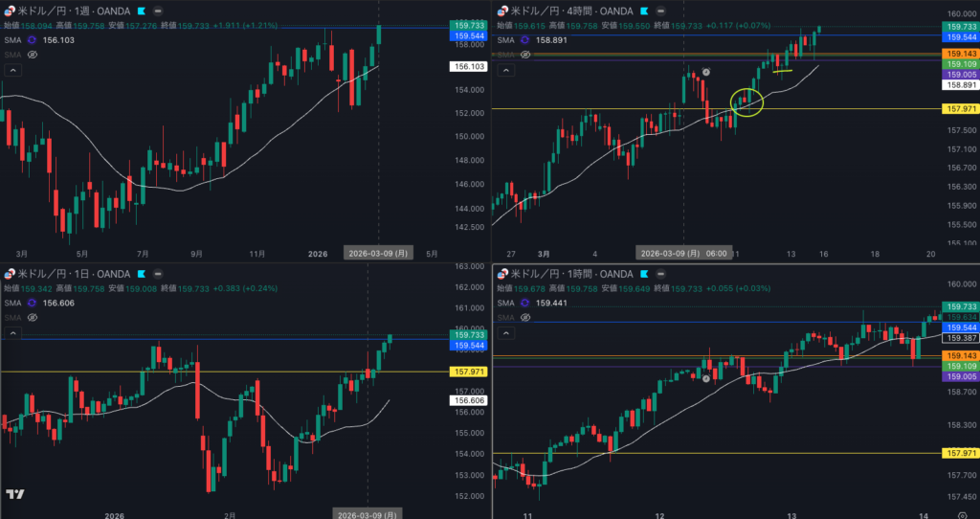This screenshot has width=980, height=519.
Task: Click the flag icon on daily chart header
Action: point(141,275)
